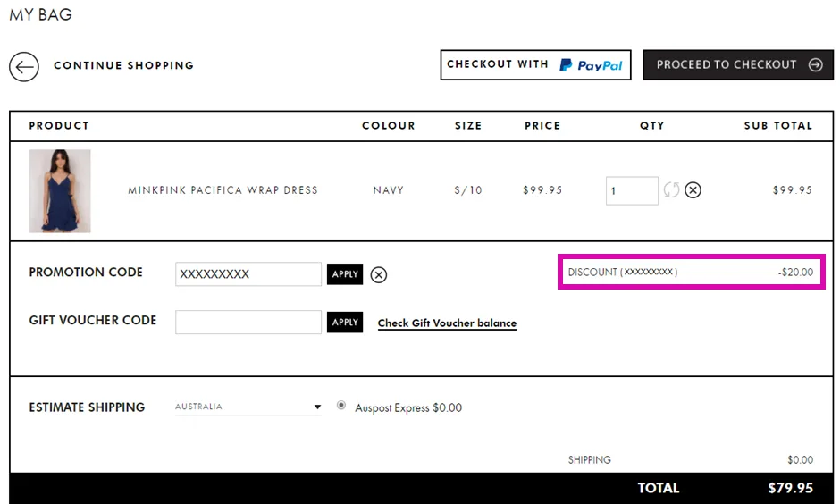The image size is (840, 504).
Task: Refresh the item quantity icon
Action: tap(671, 190)
